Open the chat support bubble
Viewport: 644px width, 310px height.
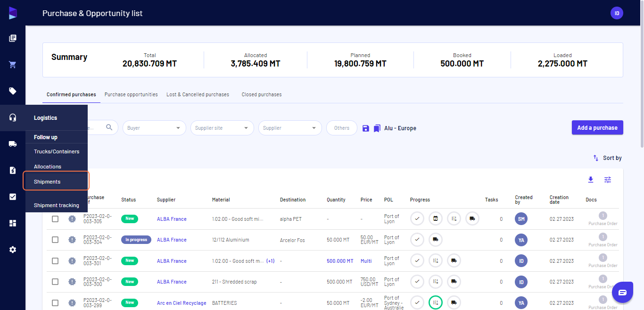tap(622, 292)
